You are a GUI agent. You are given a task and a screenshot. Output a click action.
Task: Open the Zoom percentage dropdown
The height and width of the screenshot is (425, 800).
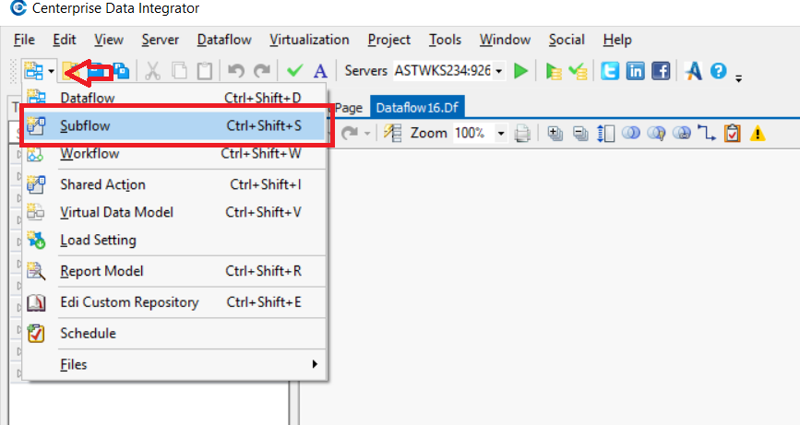[501, 133]
